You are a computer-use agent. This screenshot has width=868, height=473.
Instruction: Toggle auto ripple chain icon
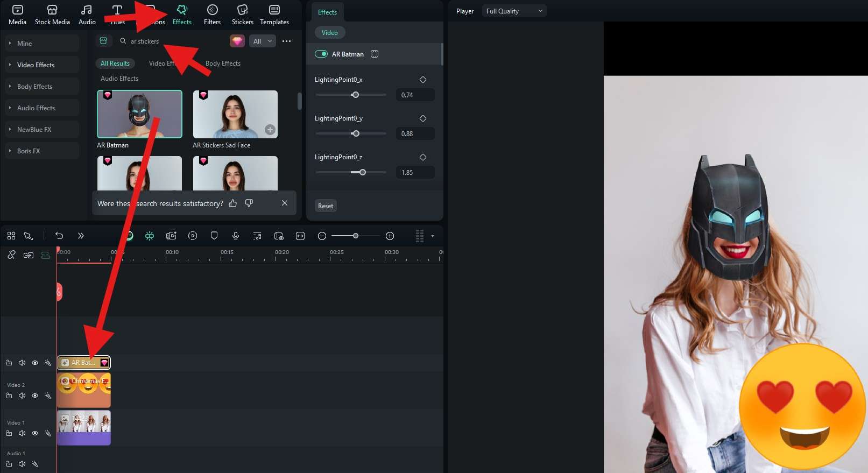(29, 255)
